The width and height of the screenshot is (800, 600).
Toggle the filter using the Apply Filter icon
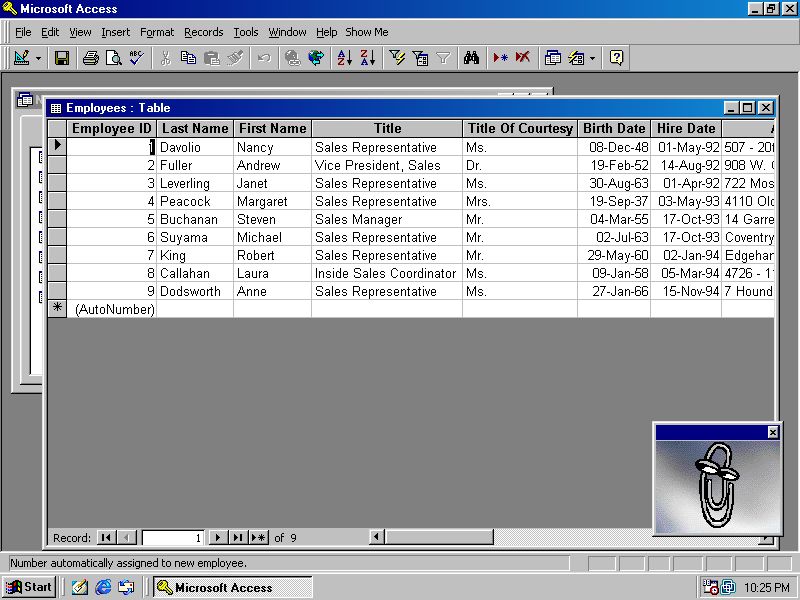444,57
